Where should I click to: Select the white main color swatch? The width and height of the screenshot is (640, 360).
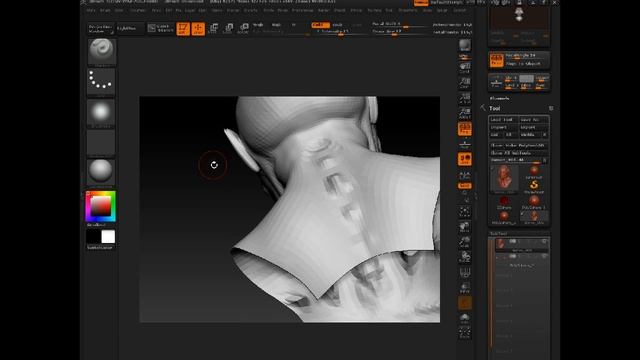(108, 237)
